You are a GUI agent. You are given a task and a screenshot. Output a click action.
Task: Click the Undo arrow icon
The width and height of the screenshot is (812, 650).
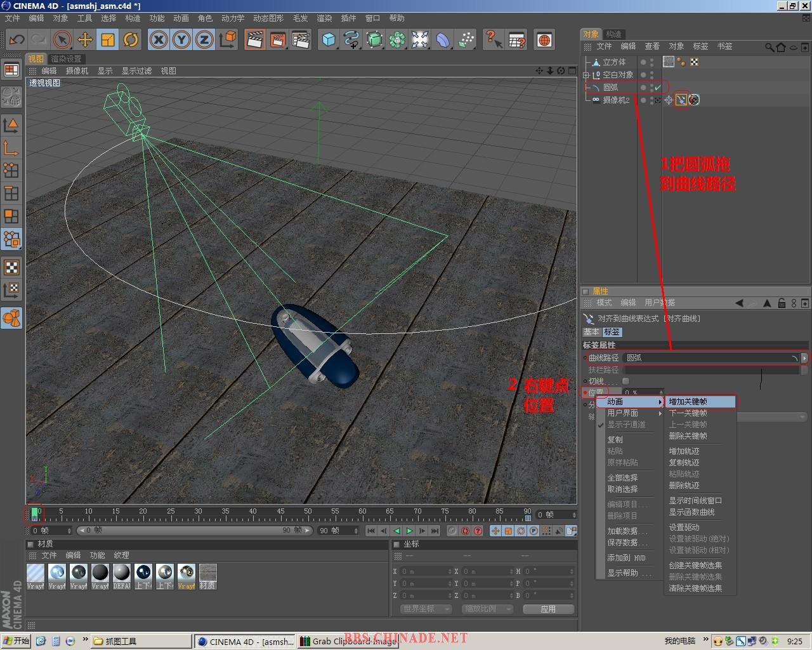[16, 40]
